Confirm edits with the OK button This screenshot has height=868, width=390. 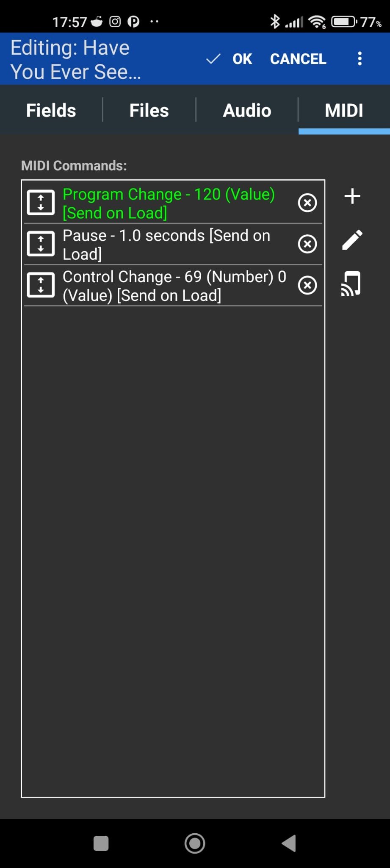[x=230, y=58]
